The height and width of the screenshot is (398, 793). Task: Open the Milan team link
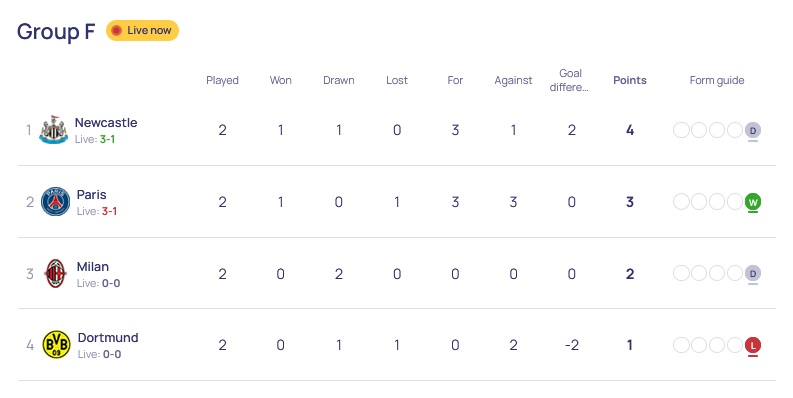tap(93, 267)
